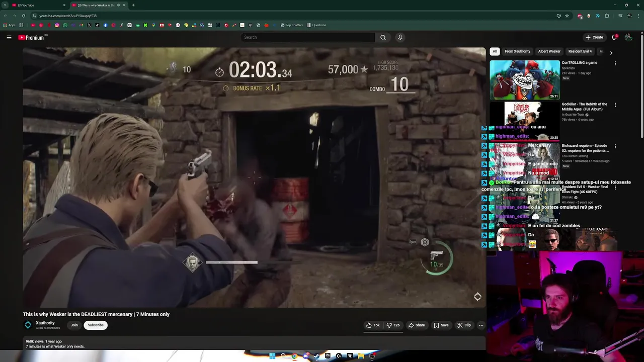Click '960k views 1 year ago' text

(x=44, y=341)
